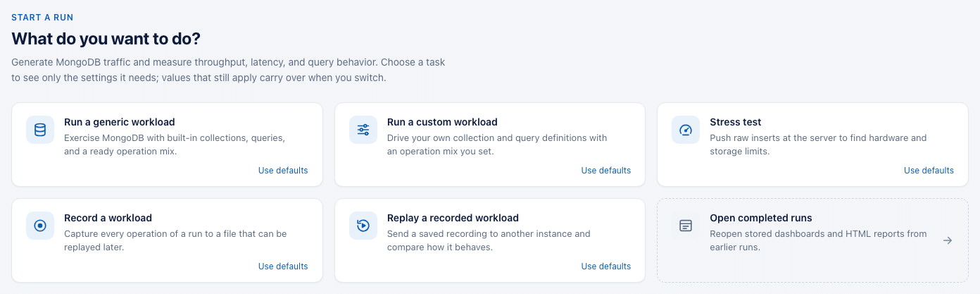This screenshot has width=980, height=294.
Task: Use defaults for the Stress test
Action: pyautogui.click(x=929, y=171)
